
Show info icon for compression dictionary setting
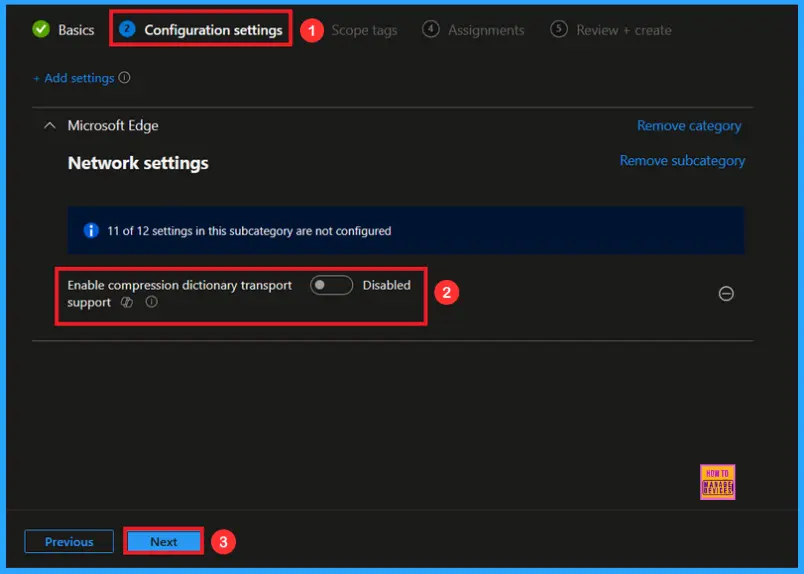click(x=151, y=302)
